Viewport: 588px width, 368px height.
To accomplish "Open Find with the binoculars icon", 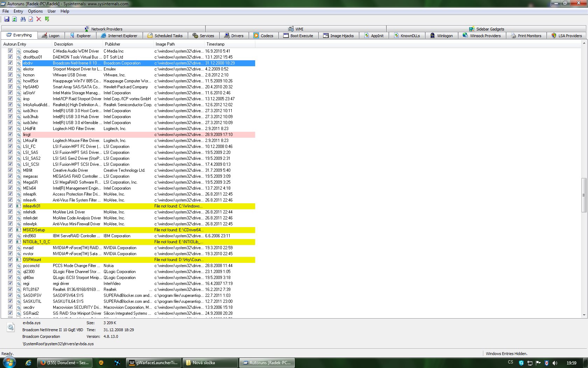I will 23,19.
